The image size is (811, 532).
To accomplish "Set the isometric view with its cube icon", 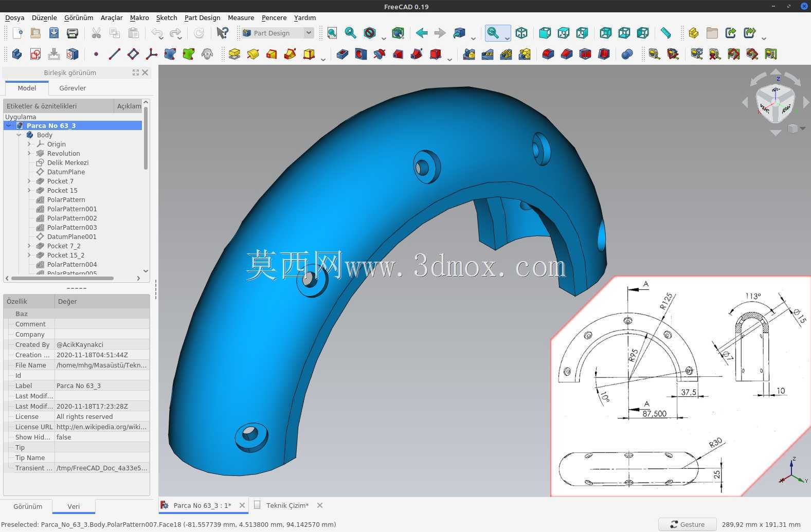I will coord(521,33).
